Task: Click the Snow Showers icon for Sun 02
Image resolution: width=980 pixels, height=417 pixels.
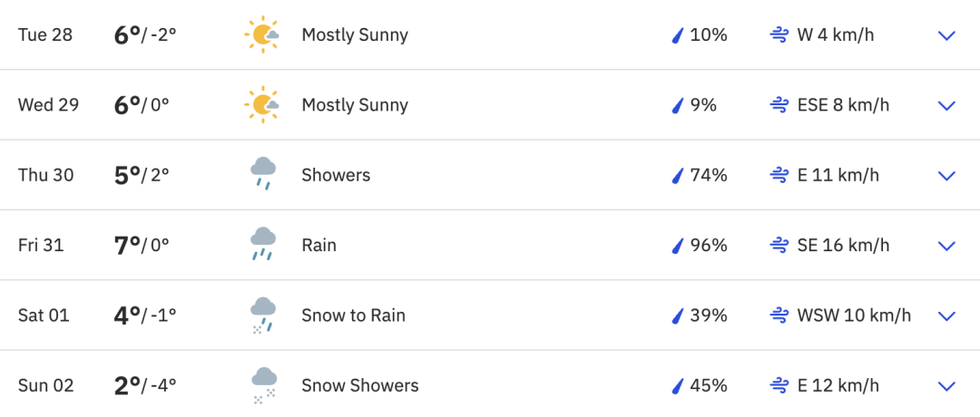Action: click(264, 385)
